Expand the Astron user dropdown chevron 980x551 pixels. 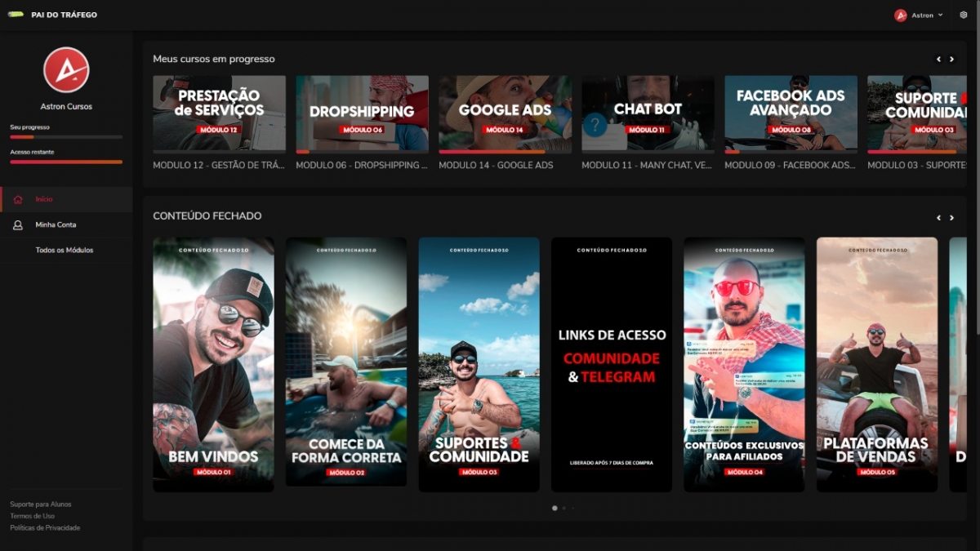pos(940,15)
